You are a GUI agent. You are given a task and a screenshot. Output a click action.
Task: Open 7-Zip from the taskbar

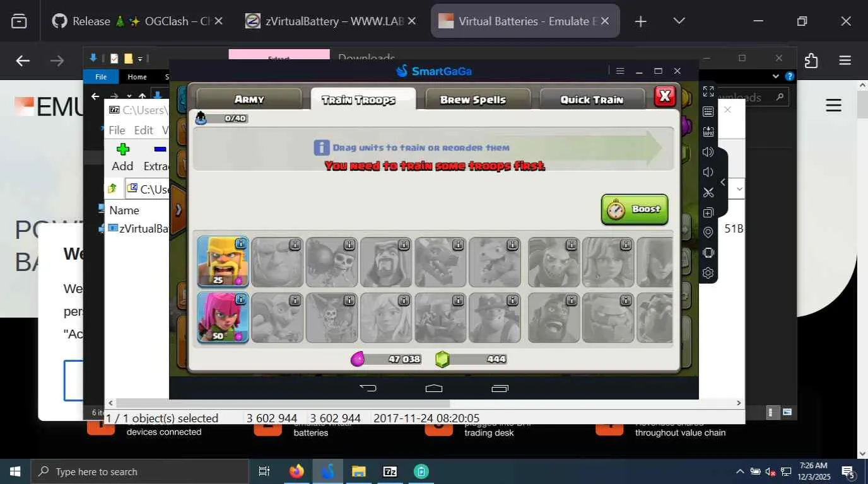pos(390,471)
